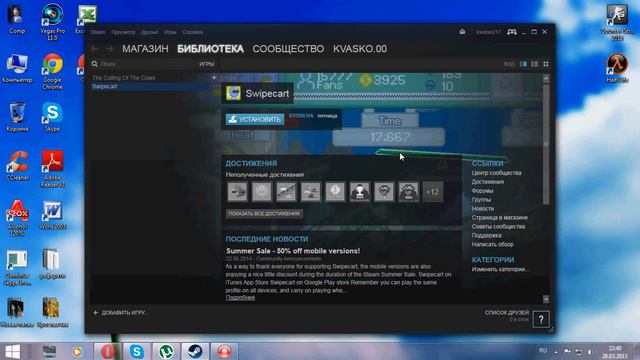Click the plus icon beside the game list
This screenshot has height=360, width=640.
(x=214, y=77)
